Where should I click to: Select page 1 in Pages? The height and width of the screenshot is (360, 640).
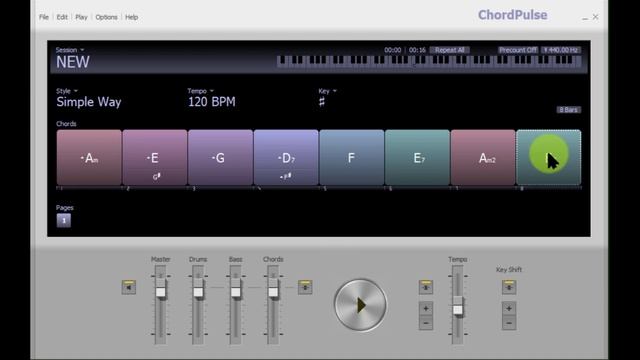64,220
